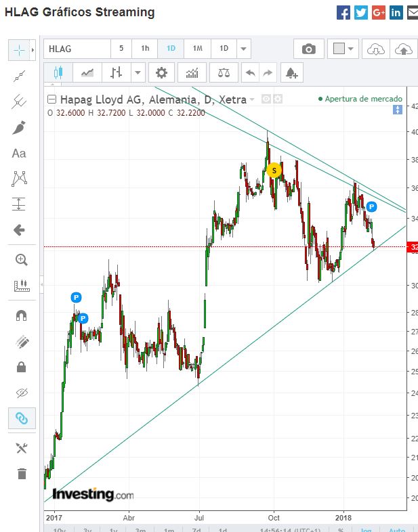Share on Twitter
The image size is (418, 532).
pos(361,13)
